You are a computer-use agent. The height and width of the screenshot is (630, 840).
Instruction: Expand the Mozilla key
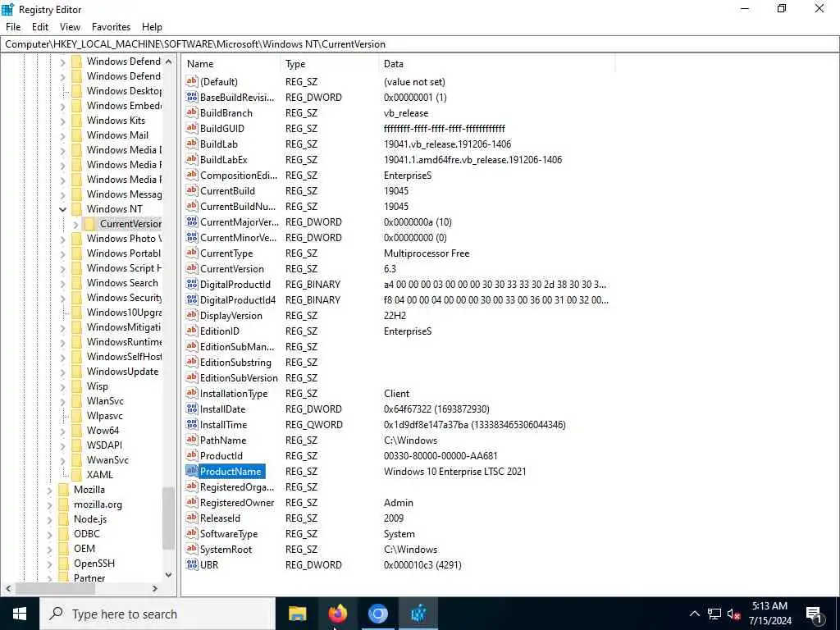[x=50, y=490]
